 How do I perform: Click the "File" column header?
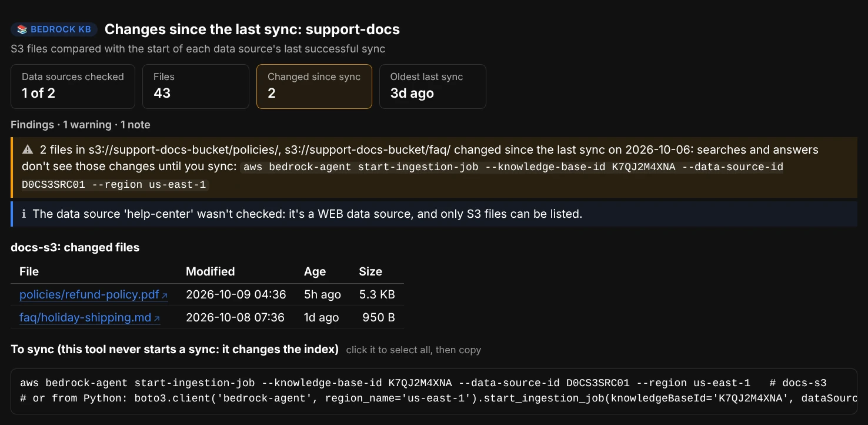pyautogui.click(x=29, y=271)
